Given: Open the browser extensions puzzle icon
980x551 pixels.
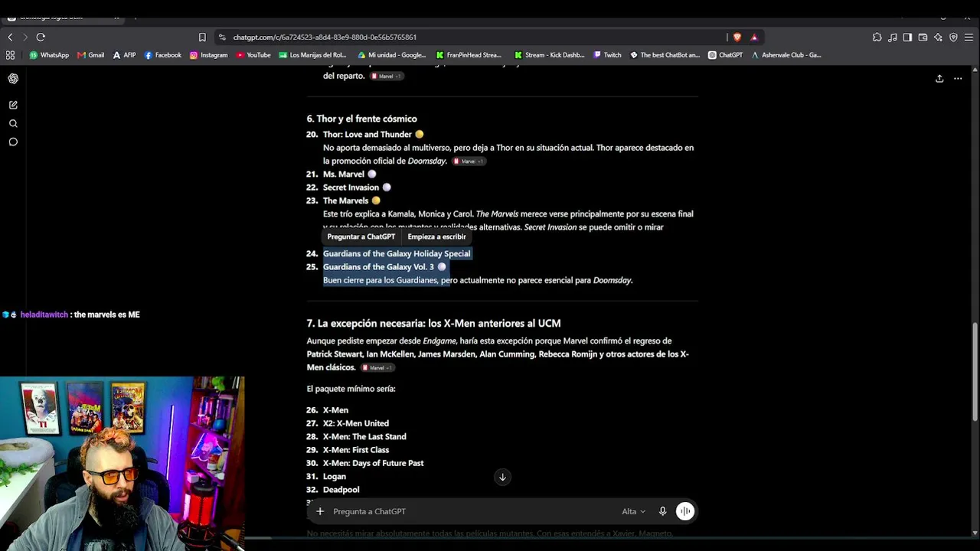Looking at the screenshot, I should click(x=877, y=37).
